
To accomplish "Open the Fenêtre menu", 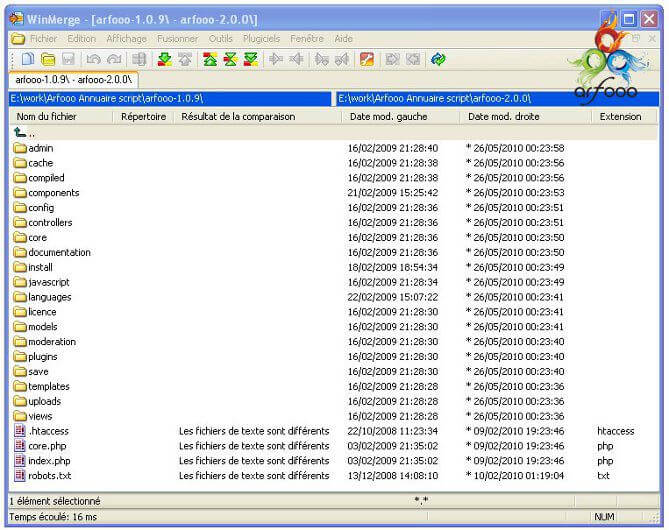I will (x=307, y=39).
